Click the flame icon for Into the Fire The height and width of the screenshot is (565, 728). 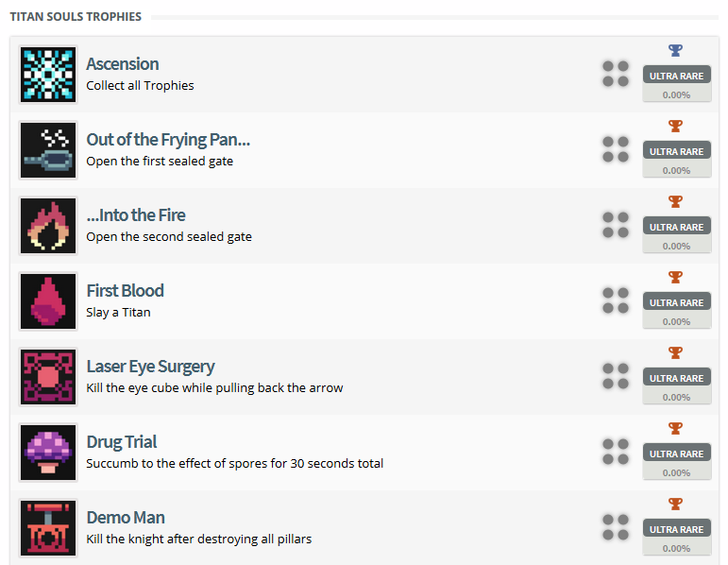click(x=48, y=226)
